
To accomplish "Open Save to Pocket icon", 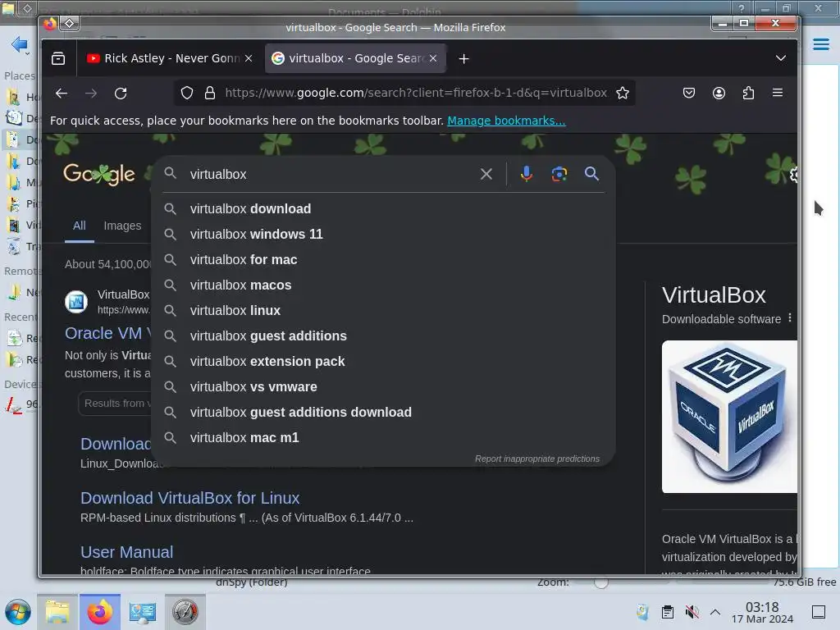I will 689,94.
